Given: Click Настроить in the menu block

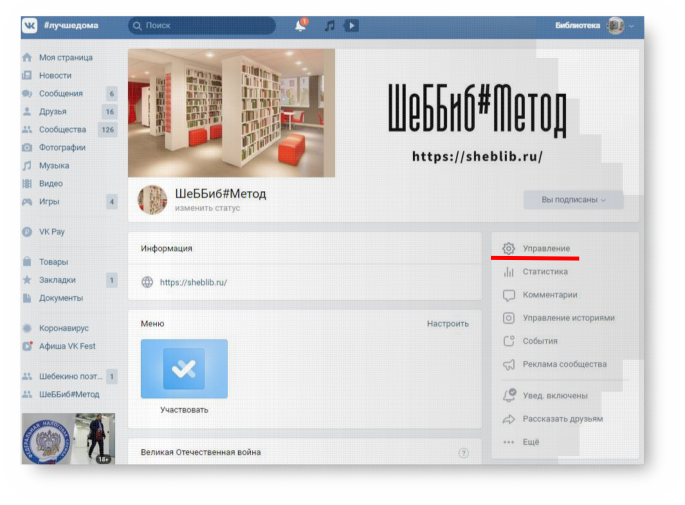Looking at the screenshot, I should coord(448,324).
